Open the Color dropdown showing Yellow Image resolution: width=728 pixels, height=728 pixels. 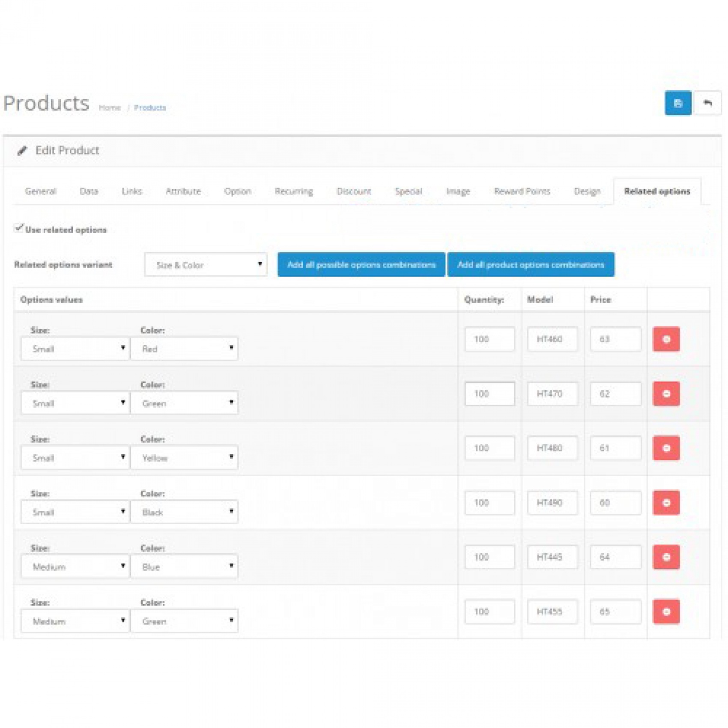click(x=184, y=458)
